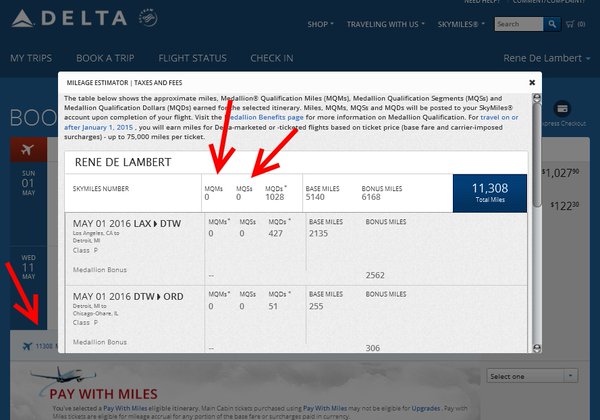This screenshot has height=420, width=600.
Task: Open the Flight Status page
Action: pos(194,59)
